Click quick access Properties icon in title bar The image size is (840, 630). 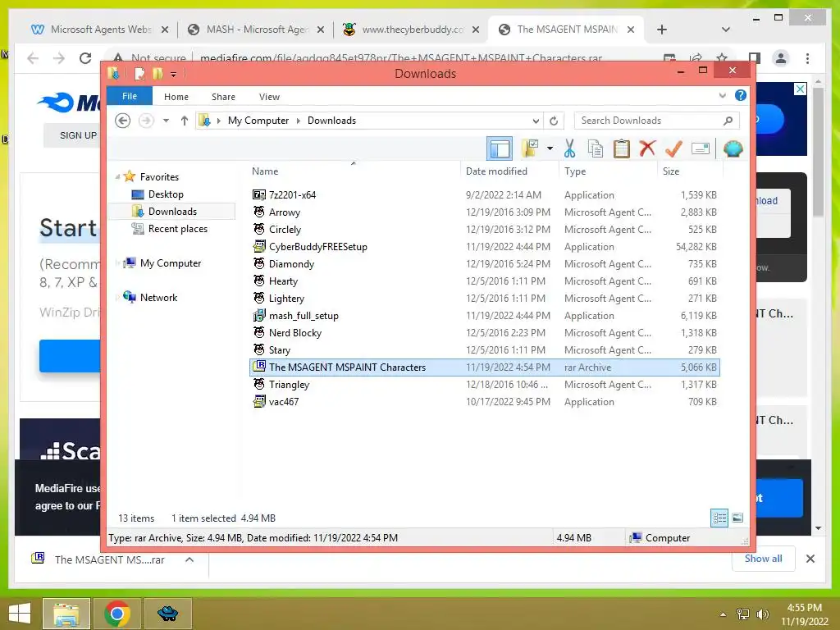(x=139, y=73)
